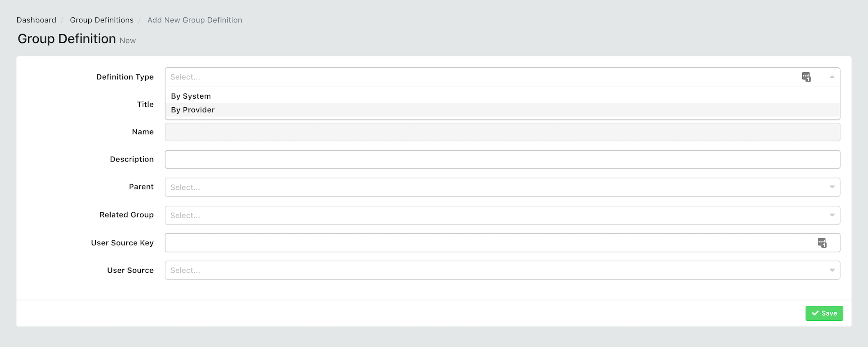Click the Group Definition page heading
The height and width of the screenshot is (347, 868).
coord(67,39)
